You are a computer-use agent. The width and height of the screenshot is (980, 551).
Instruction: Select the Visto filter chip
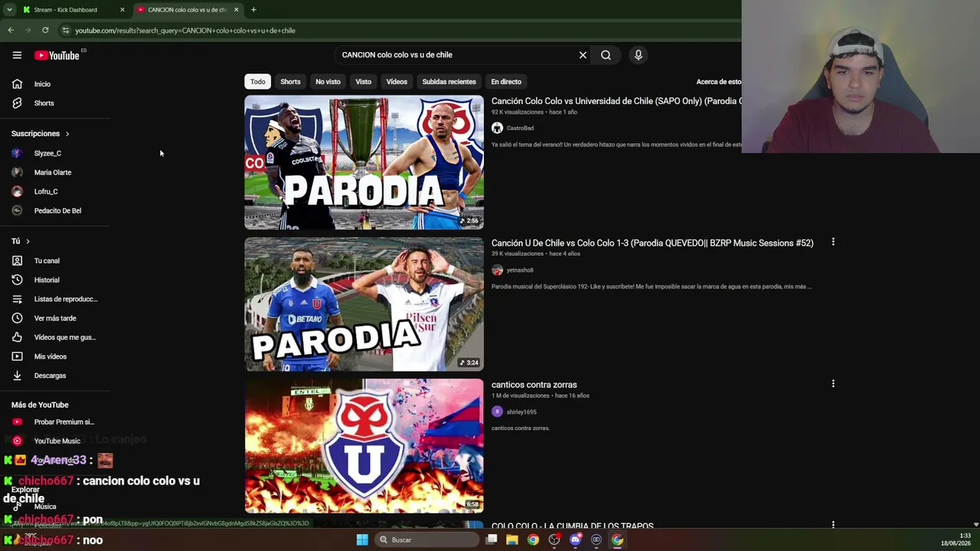363,82
